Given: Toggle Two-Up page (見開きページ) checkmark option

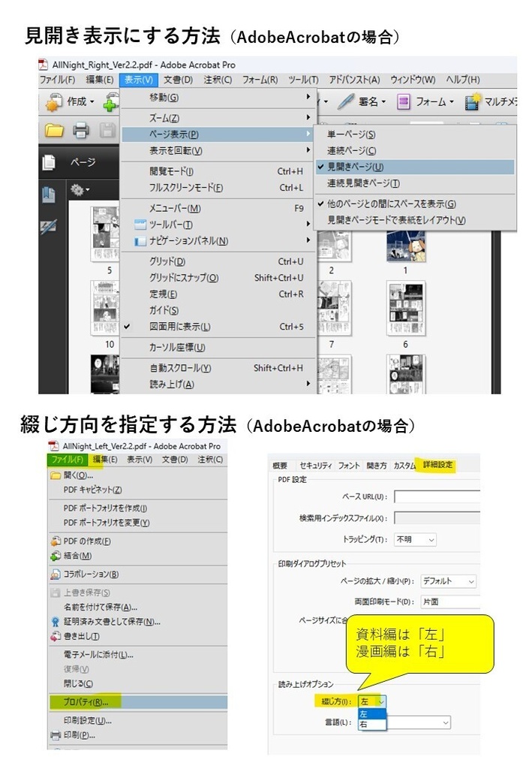Looking at the screenshot, I should coord(416,167).
